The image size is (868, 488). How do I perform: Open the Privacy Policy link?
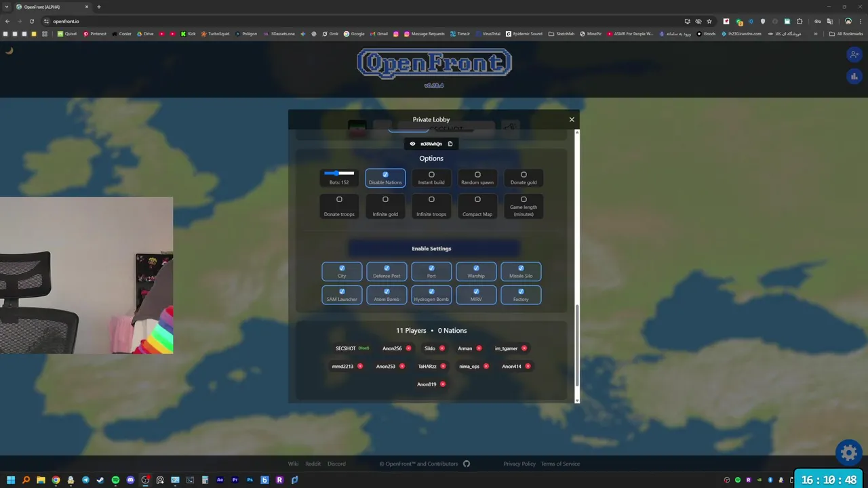click(x=519, y=464)
